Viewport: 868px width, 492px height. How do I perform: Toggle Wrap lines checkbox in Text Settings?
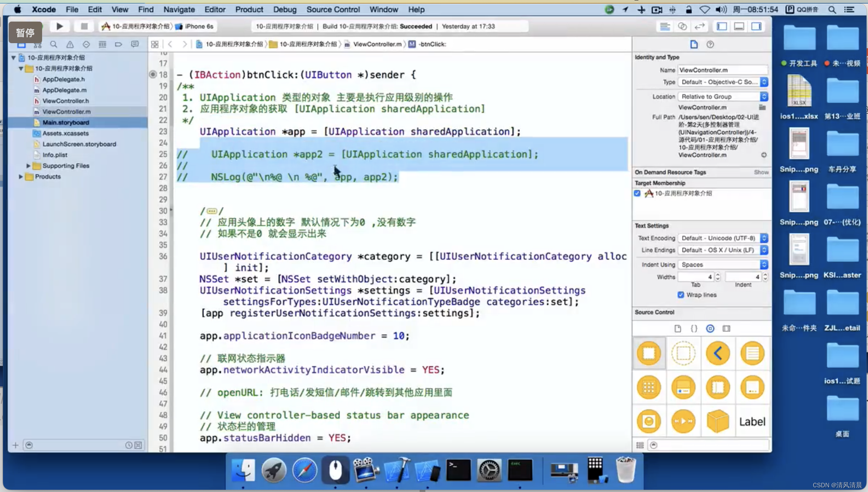(680, 294)
